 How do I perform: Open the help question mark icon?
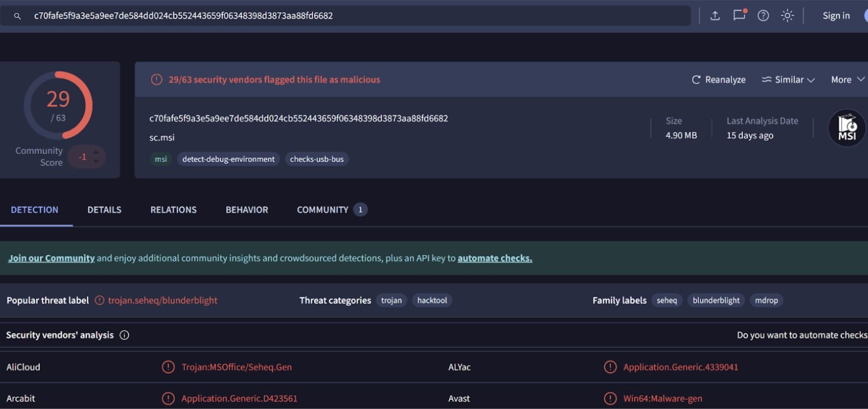pos(763,16)
